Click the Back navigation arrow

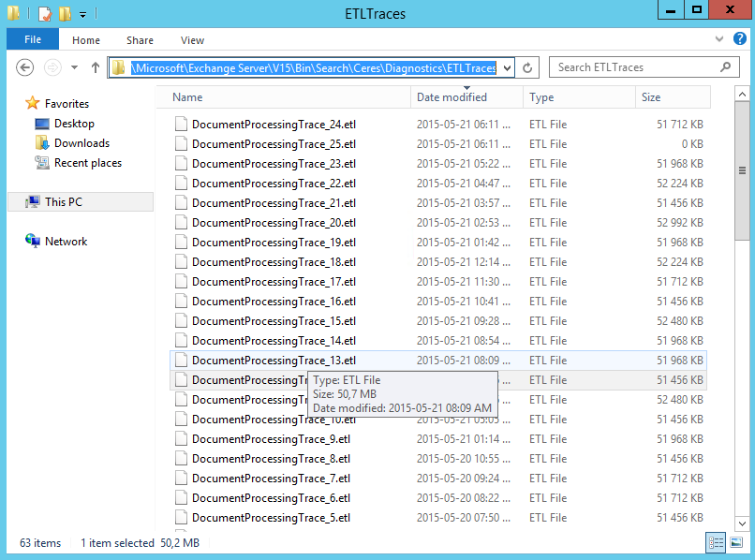24,67
